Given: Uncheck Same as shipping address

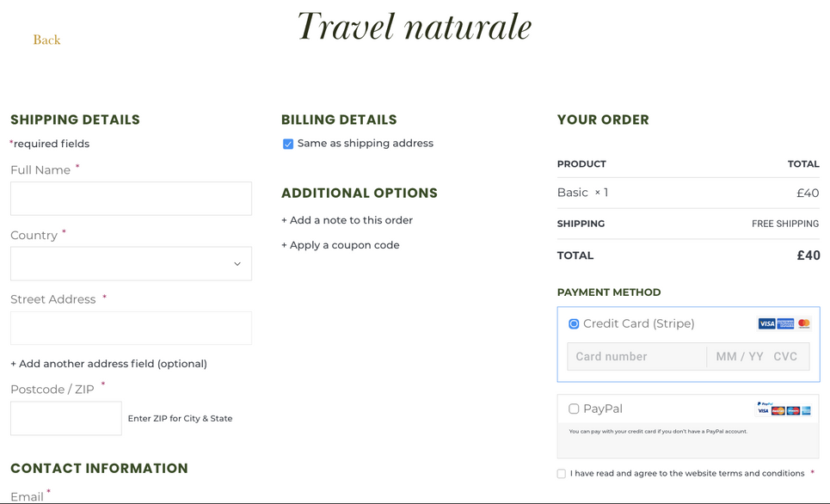Looking at the screenshot, I should point(288,144).
